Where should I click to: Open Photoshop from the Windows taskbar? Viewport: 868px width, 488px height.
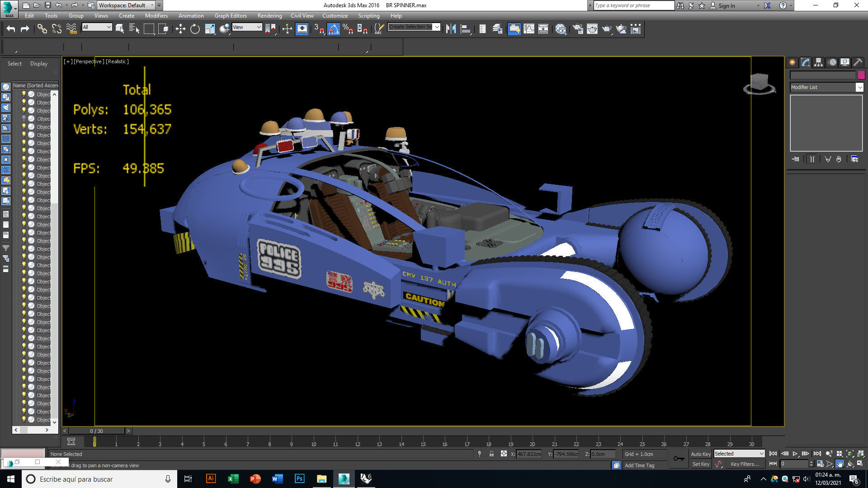click(x=299, y=479)
